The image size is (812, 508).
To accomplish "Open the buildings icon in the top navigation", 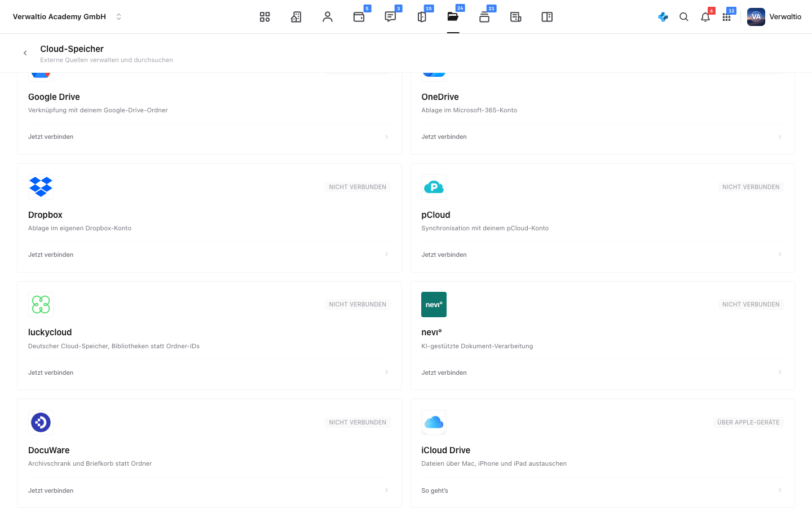I will [296, 17].
